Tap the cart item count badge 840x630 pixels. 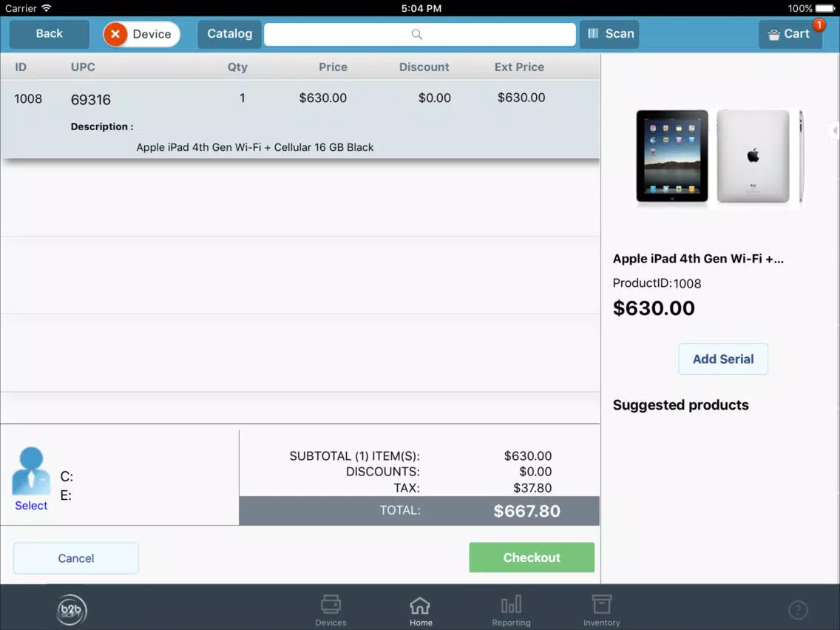point(819,24)
